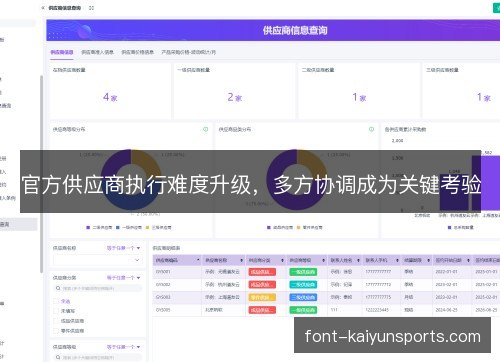Click the 4家 value in on-purchase suppliers card

110,97
